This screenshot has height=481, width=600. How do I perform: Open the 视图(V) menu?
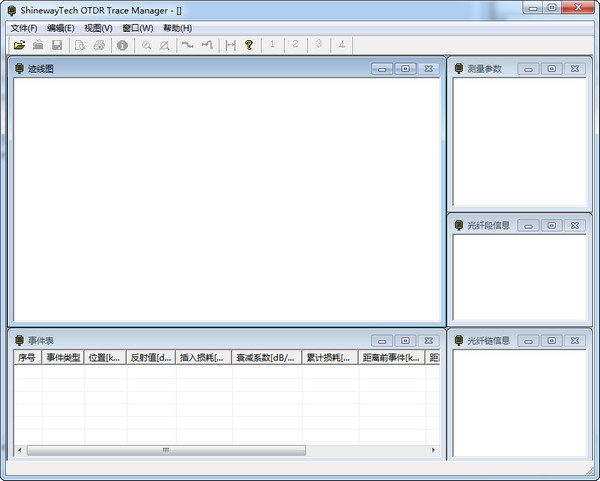coord(98,28)
